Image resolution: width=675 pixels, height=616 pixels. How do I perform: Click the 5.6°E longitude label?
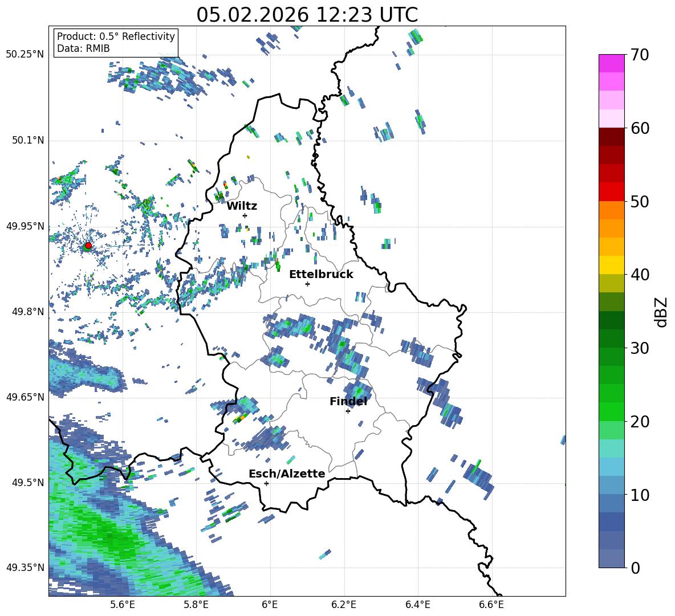pos(123,605)
